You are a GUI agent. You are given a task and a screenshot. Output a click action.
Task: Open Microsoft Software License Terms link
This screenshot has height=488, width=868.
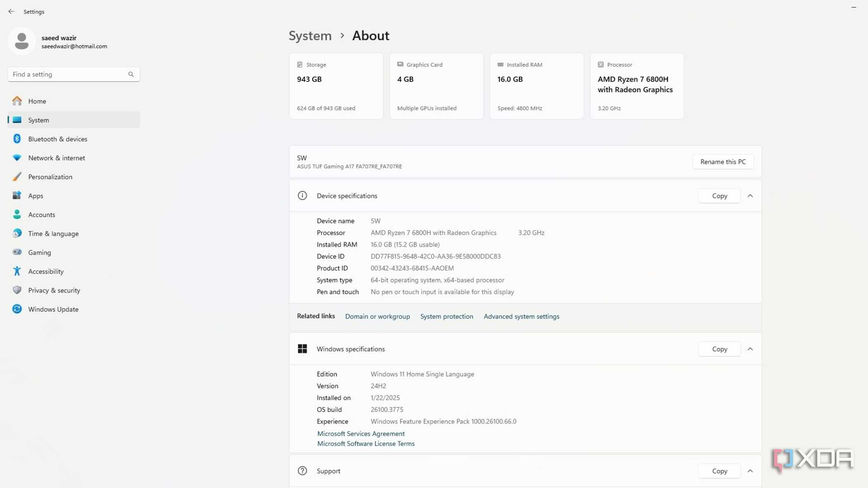(366, 443)
